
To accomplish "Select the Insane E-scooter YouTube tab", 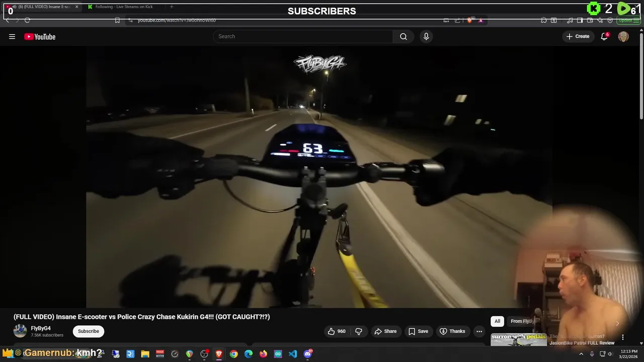I will pyautogui.click(x=40, y=7).
